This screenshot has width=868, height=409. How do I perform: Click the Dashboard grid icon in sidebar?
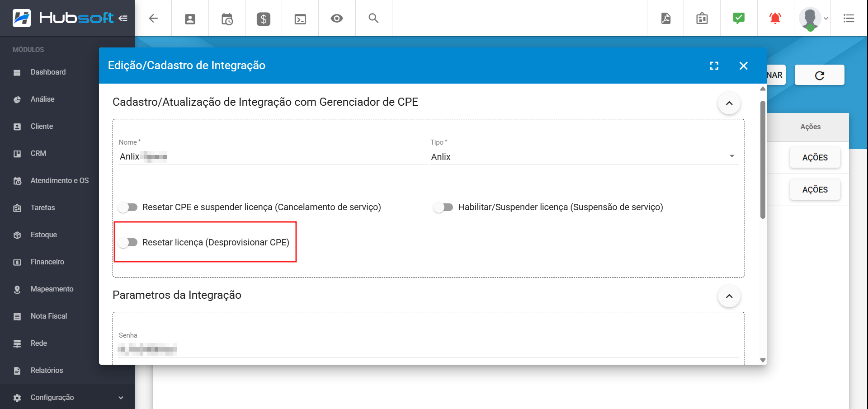click(17, 73)
